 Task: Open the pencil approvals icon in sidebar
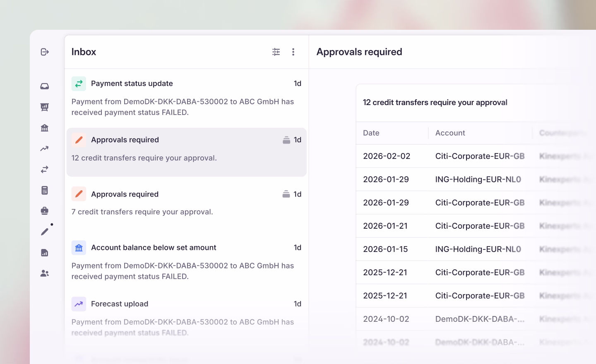(x=45, y=232)
